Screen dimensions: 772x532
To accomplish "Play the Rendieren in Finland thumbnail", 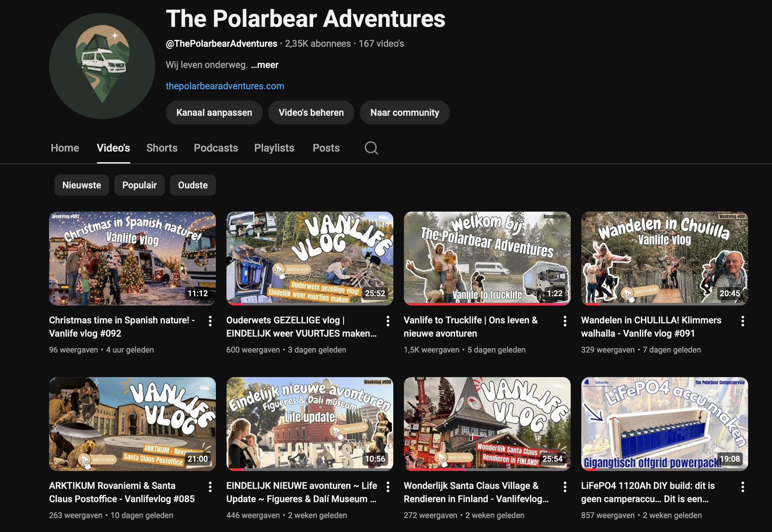I will coord(487,424).
